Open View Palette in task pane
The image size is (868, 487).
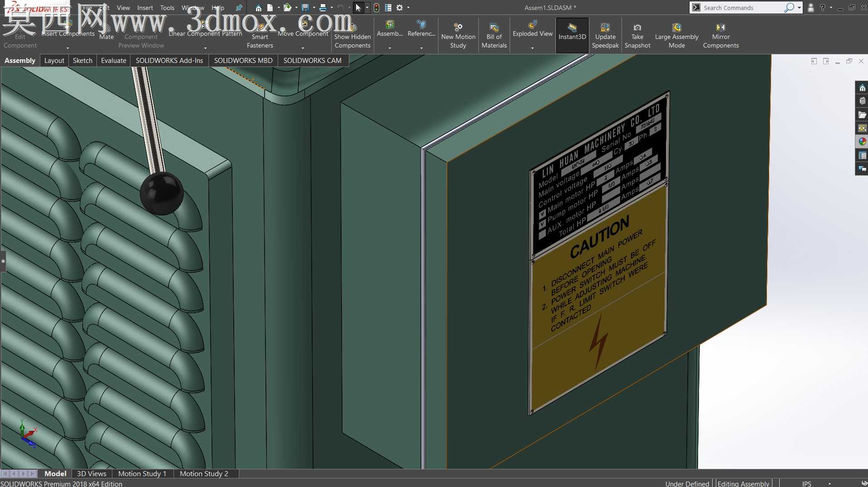click(862, 129)
